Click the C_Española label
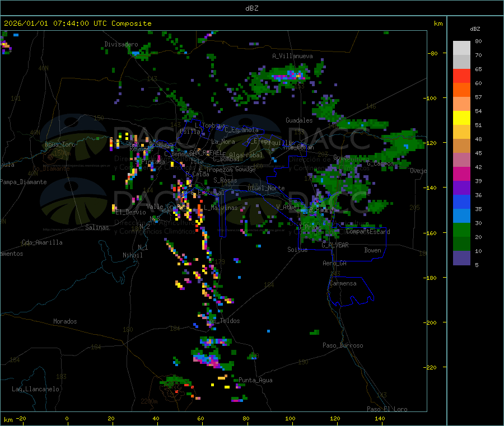 (x=241, y=130)
